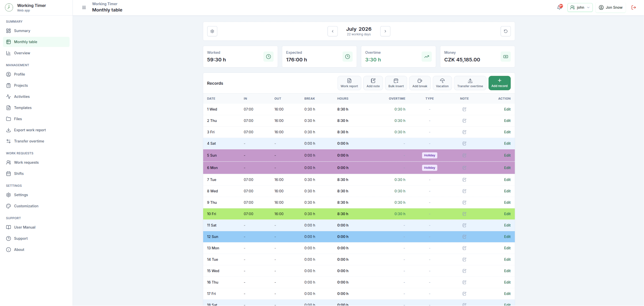Open Export work report in sidebar
The image size is (644, 306).
pyautogui.click(x=36, y=130)
